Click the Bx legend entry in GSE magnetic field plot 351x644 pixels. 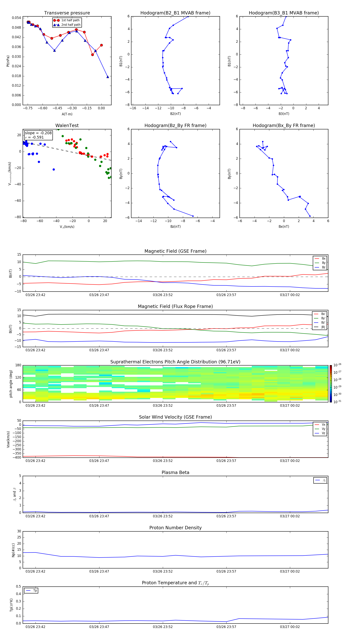click(x=320, y=259)
